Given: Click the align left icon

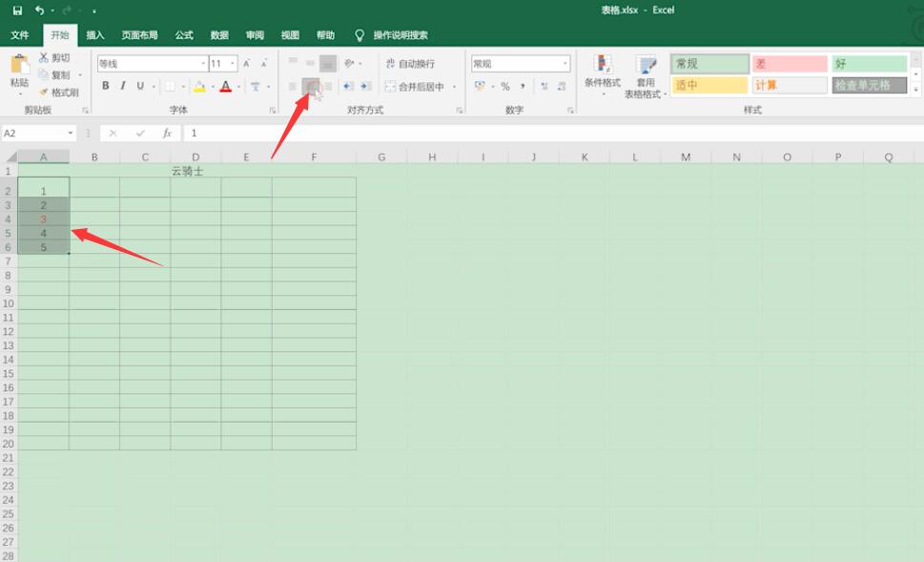Looking at the screenshot, I should 293,87.
